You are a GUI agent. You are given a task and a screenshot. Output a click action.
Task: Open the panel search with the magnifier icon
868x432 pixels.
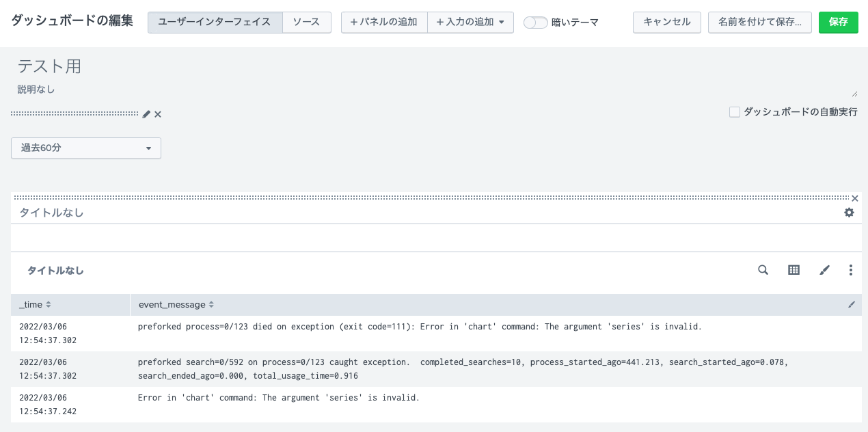763,270
